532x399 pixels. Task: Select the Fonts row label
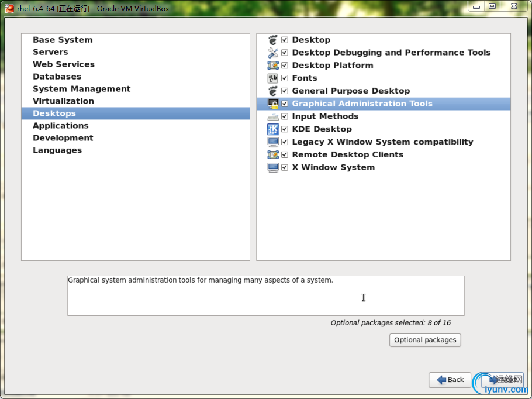pyautogui.click(x=305, y=78)
